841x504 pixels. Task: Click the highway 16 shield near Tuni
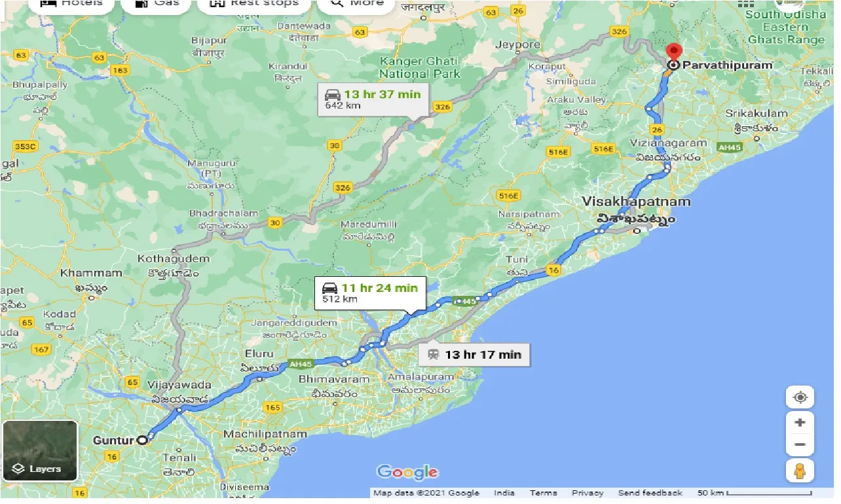554,271
